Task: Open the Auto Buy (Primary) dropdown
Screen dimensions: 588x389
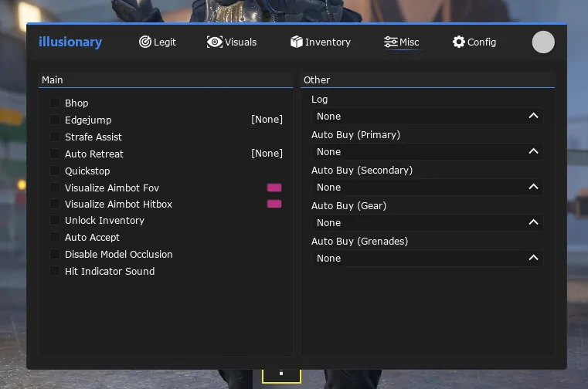Action: coord(427,151)
